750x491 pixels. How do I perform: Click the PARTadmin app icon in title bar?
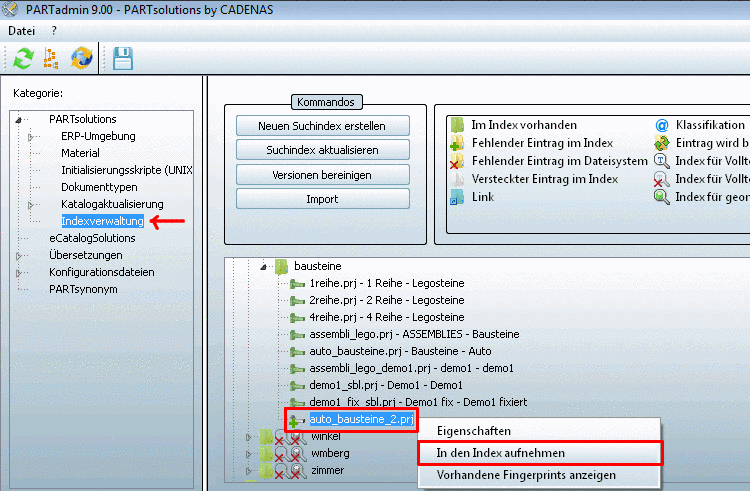point(10,9)
